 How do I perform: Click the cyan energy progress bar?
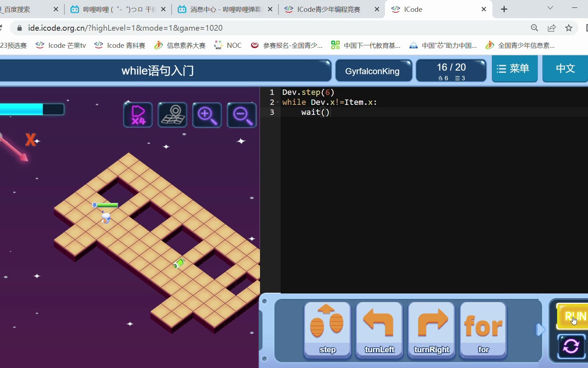(32, 109)
